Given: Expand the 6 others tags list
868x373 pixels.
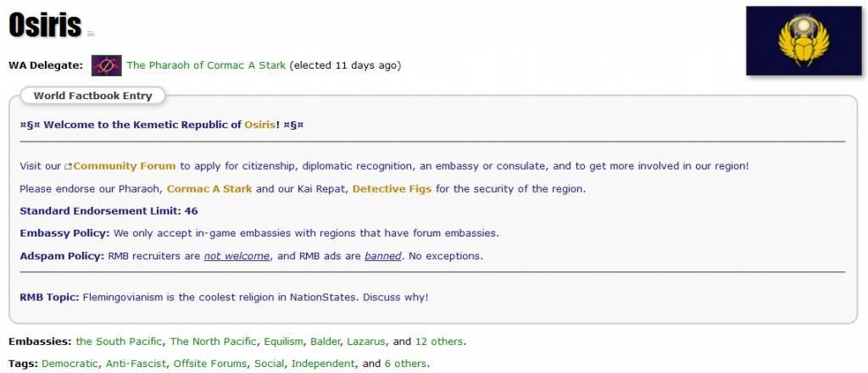Looking at the screenshot, I should click(x=406, y=364).
